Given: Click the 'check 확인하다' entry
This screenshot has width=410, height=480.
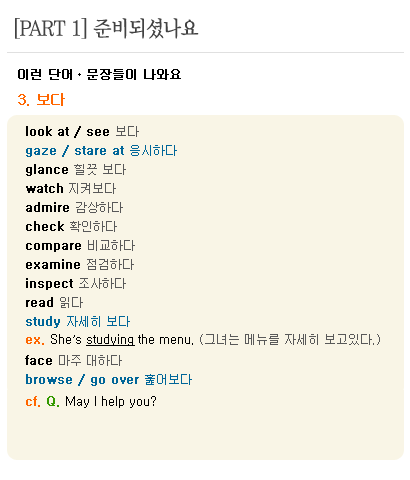Looking at the screenshot, I should pyautogui.click(x=71, y=227).
